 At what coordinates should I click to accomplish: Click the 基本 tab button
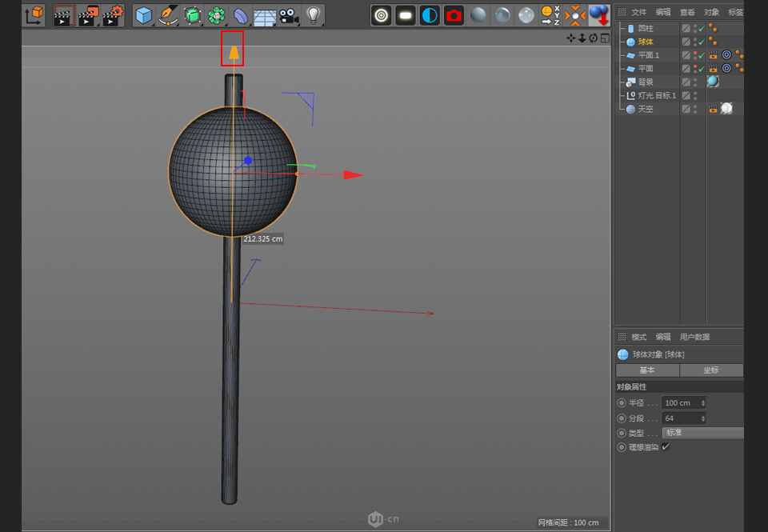(x=648, y=370)
